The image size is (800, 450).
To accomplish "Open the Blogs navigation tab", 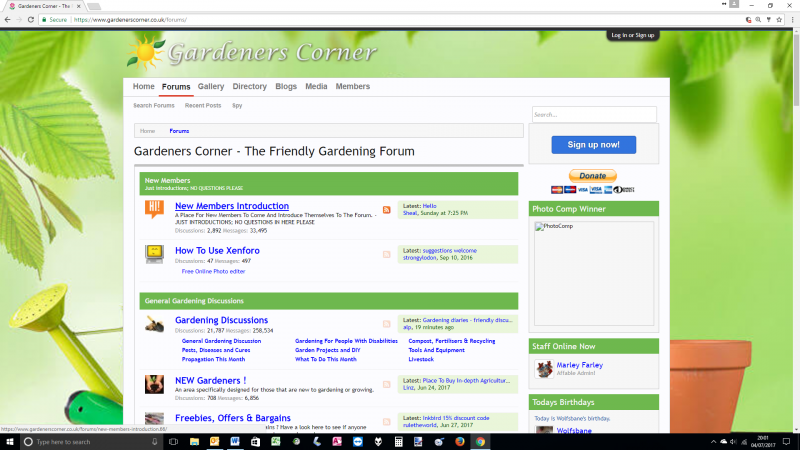I will (x=286, y=87).
